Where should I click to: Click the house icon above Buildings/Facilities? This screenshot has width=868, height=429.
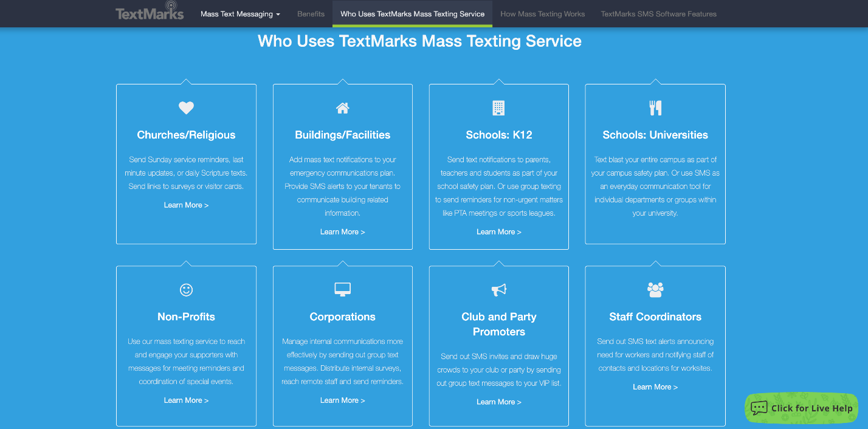point(343,108)
